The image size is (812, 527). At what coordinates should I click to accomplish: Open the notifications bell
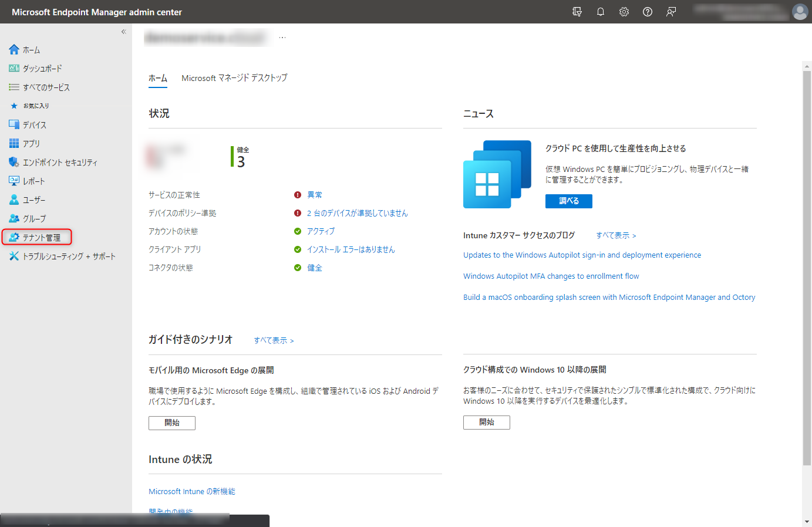pyautogui.click(x=600, y=11)
